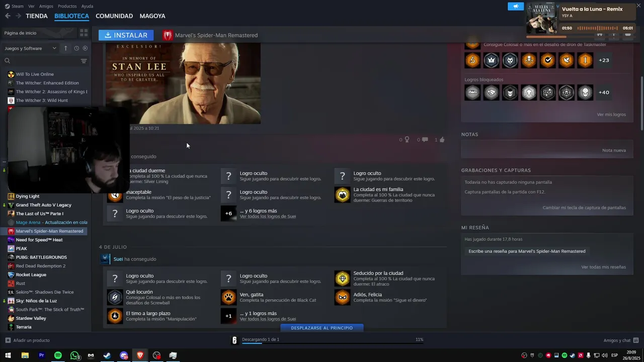The height and width of the screenshot is (362, 644).
Task: Click the Add a product plus icon
Action: (x=8, y=340)
